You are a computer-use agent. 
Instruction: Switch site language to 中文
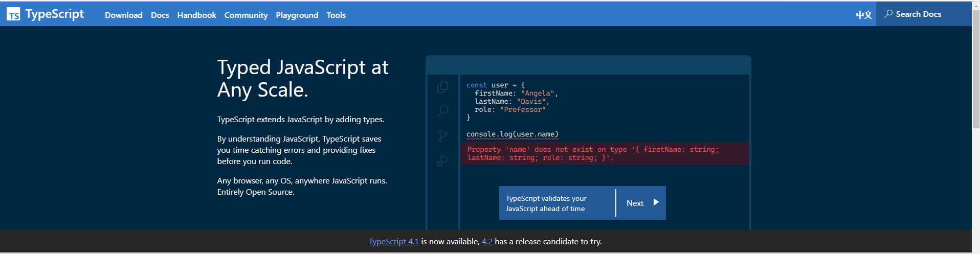[864, 15]
